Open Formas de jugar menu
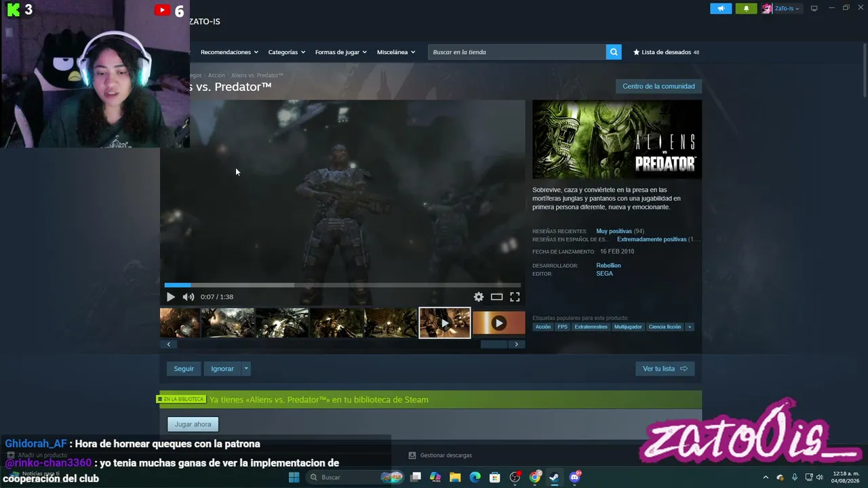868x488 pixels. point(340,52)
